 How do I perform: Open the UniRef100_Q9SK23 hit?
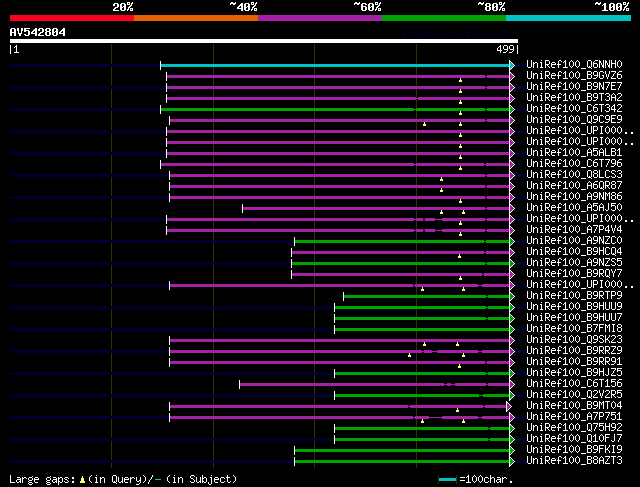573,340
